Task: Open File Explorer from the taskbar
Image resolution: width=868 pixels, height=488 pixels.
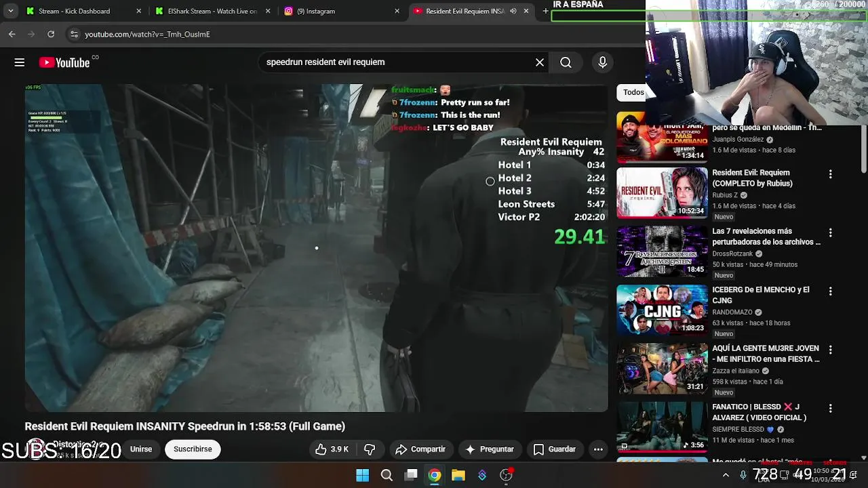Action: [x=458, y=475]
